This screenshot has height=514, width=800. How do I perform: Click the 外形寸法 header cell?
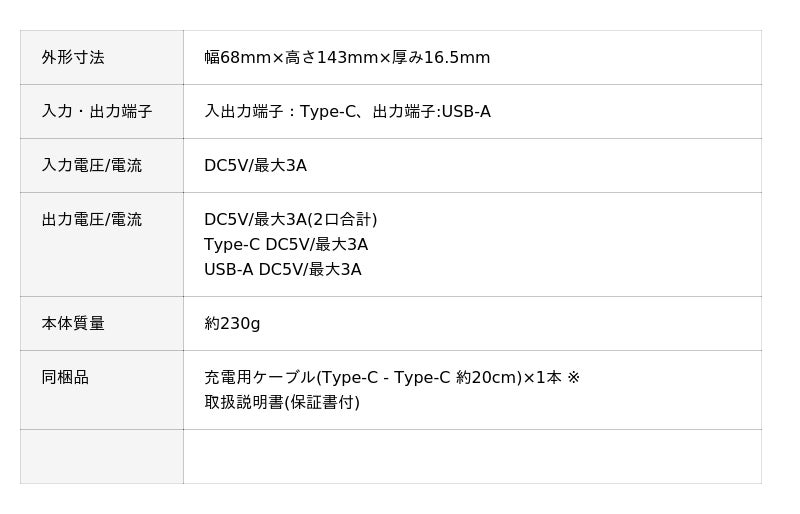(73, 58)
